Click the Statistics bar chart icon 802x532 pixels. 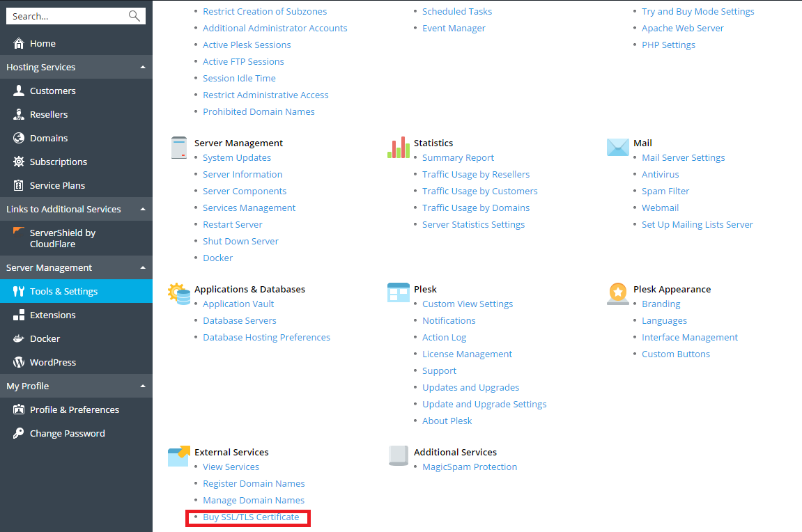[x=399, y=148]
